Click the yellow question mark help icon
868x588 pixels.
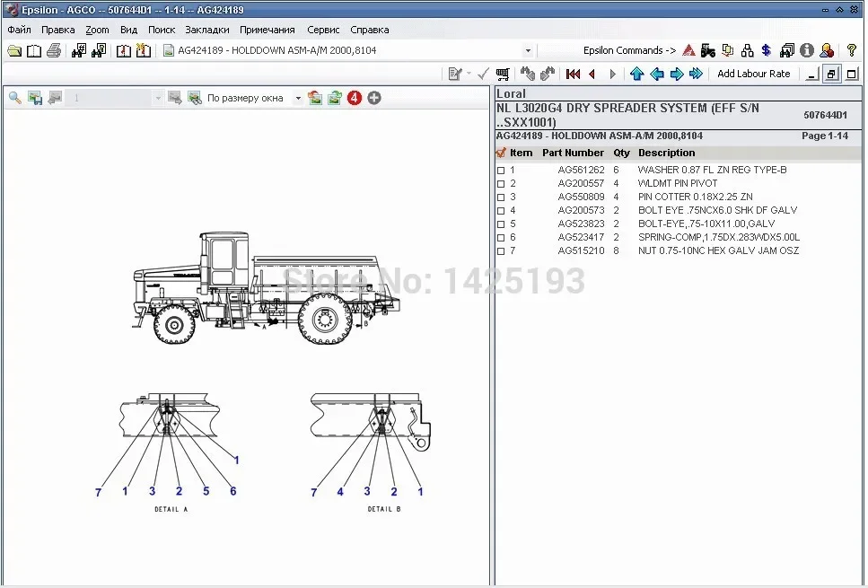(851, 51)
